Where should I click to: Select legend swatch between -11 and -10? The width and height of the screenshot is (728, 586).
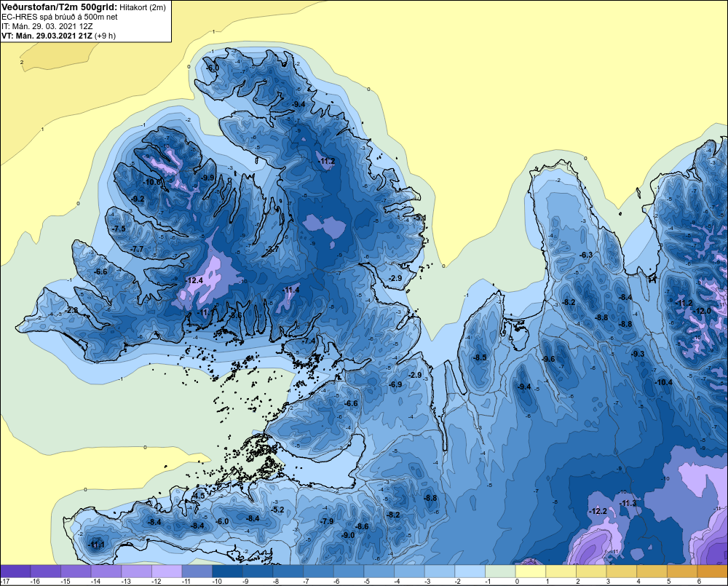(x=197, y=571)
